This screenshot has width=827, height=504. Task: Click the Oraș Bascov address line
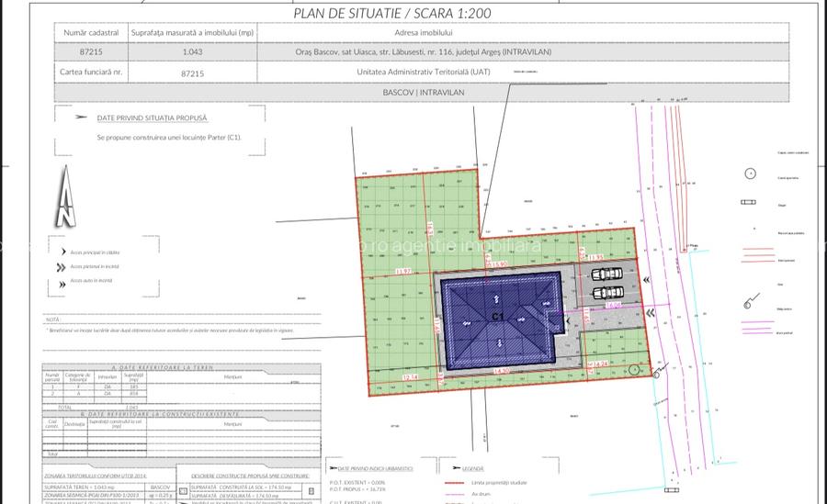click(424, 51)
